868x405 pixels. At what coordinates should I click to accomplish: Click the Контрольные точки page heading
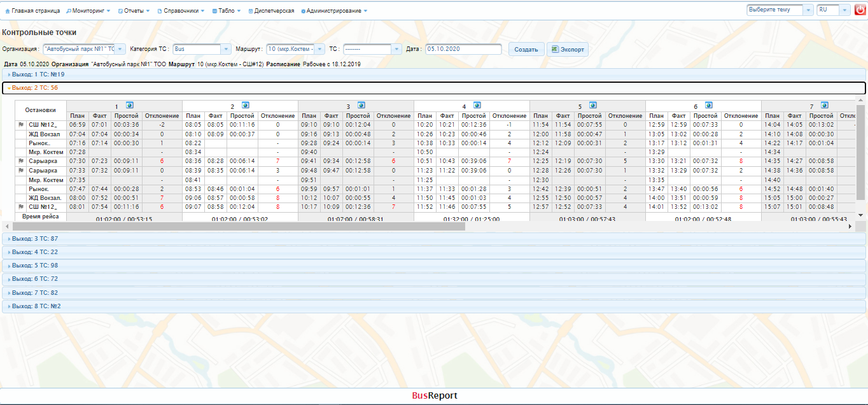click(39, 32)
